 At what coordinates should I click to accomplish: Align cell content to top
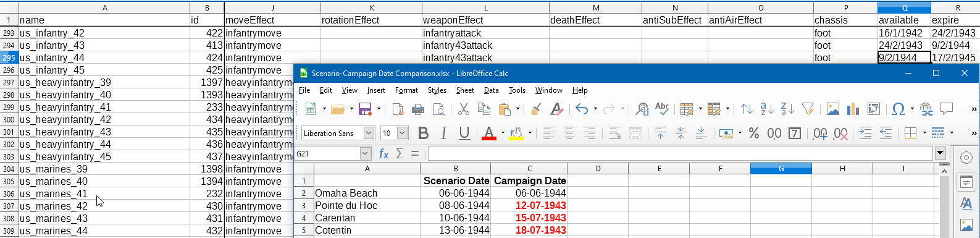[660, 133]
